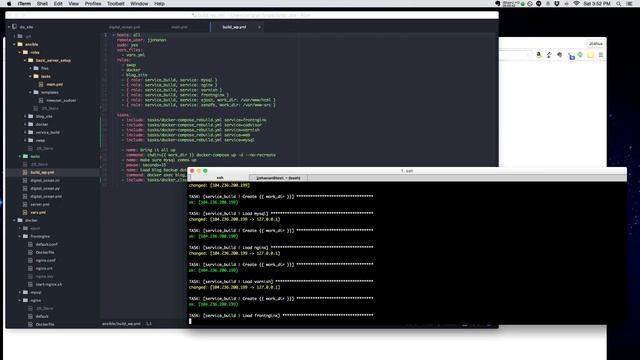The height and width of the screenshot is (360, 640).
Task: Open default.conf under frontnginx
Action: 47,244
